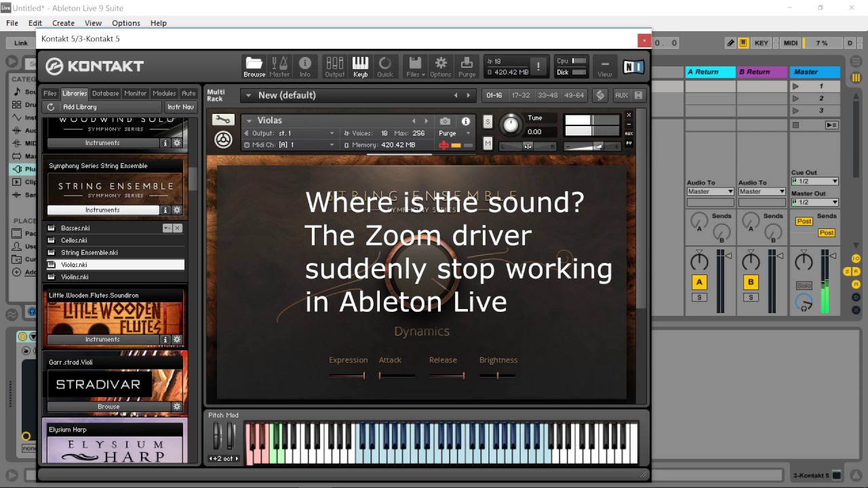Enable KEY map mode in Ableton
868x488 pixels.
point(762,43)
